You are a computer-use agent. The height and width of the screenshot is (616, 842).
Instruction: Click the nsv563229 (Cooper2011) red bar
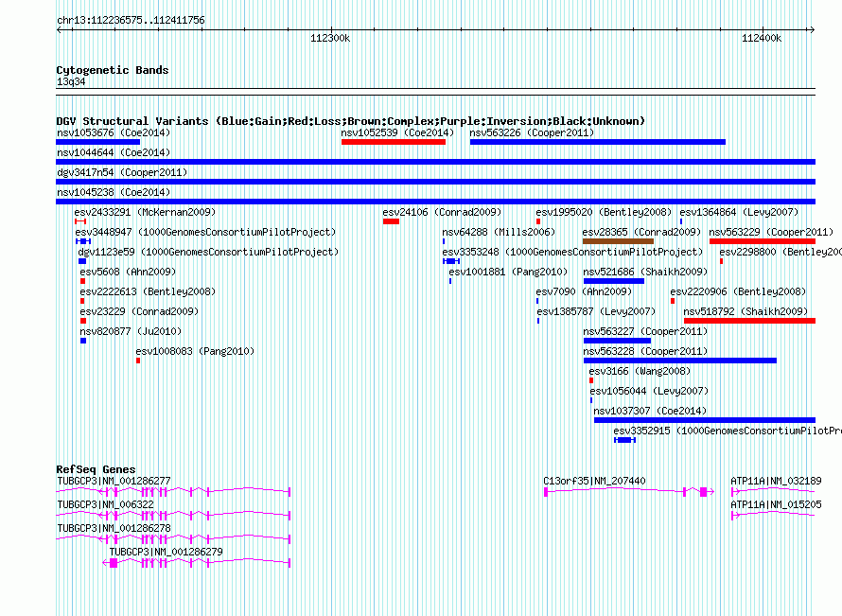pos(763,241)
